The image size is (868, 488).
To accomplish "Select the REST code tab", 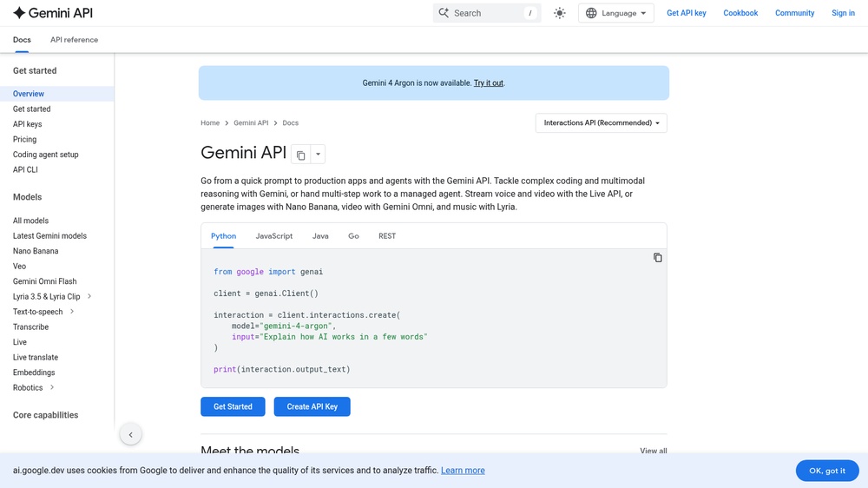I will [x=387, y=236].
